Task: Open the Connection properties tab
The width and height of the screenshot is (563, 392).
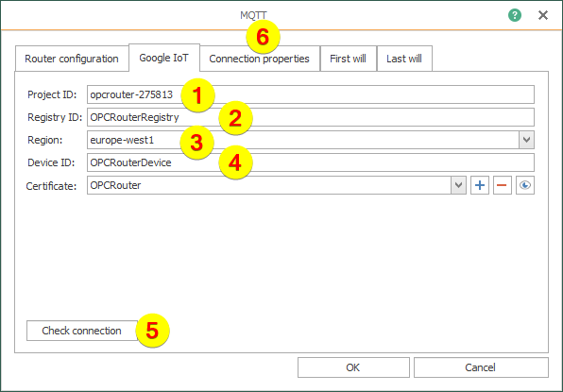Action: click(259, 59)
